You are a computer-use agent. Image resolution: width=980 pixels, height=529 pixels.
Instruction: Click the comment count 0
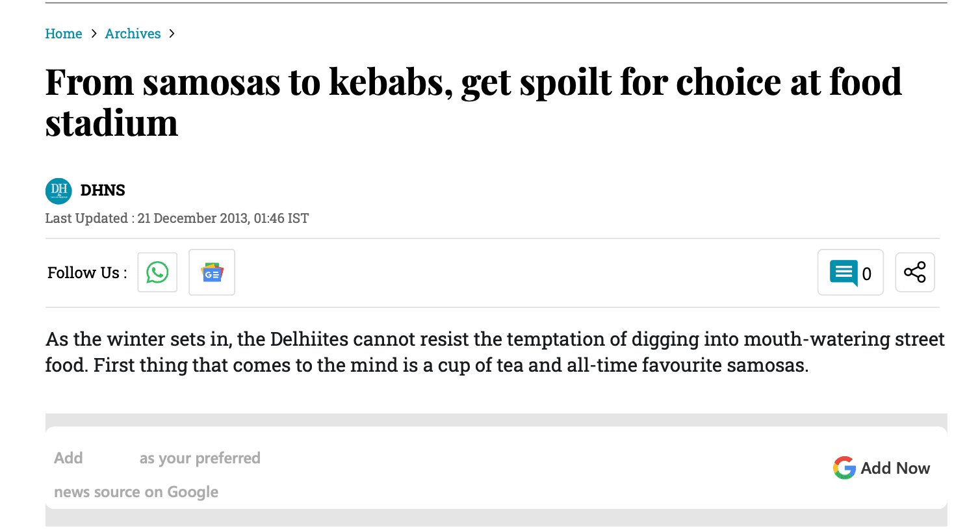click(x=866, y=274)
